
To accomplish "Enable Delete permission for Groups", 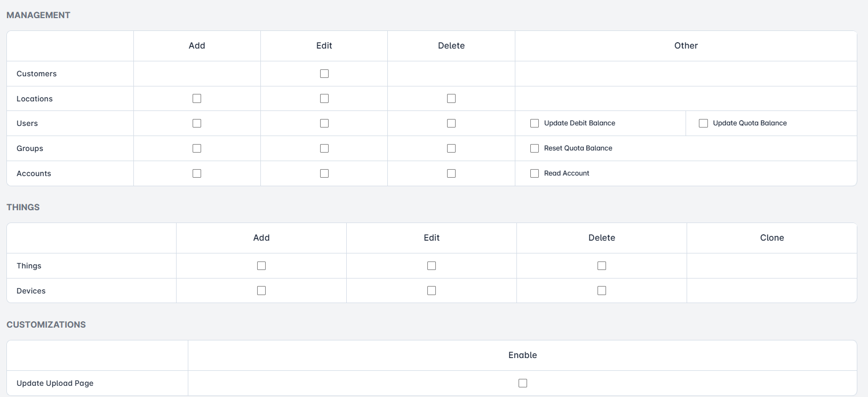I will click(x=451, y=148).
